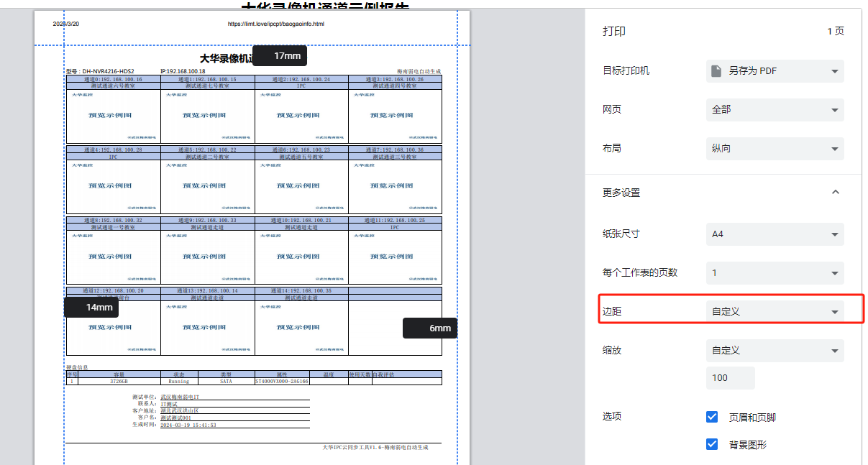The image size is (868, 465).
Task: Click the 通道12:192.168.100.20 header cell
Action: [x=113, y=290]
